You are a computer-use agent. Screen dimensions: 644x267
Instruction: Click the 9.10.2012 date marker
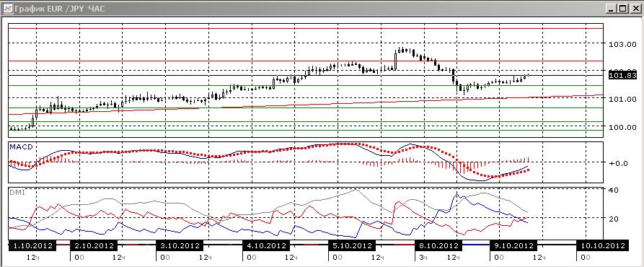pyautogui.click(x=513, y=246)
